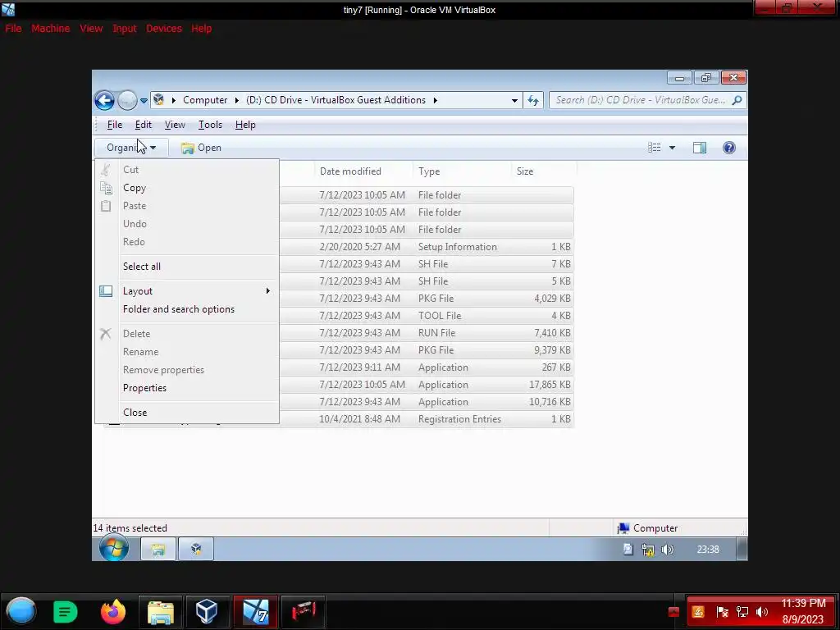
Task: Click the guest tray network warning icon
Action: pos(648,549)
